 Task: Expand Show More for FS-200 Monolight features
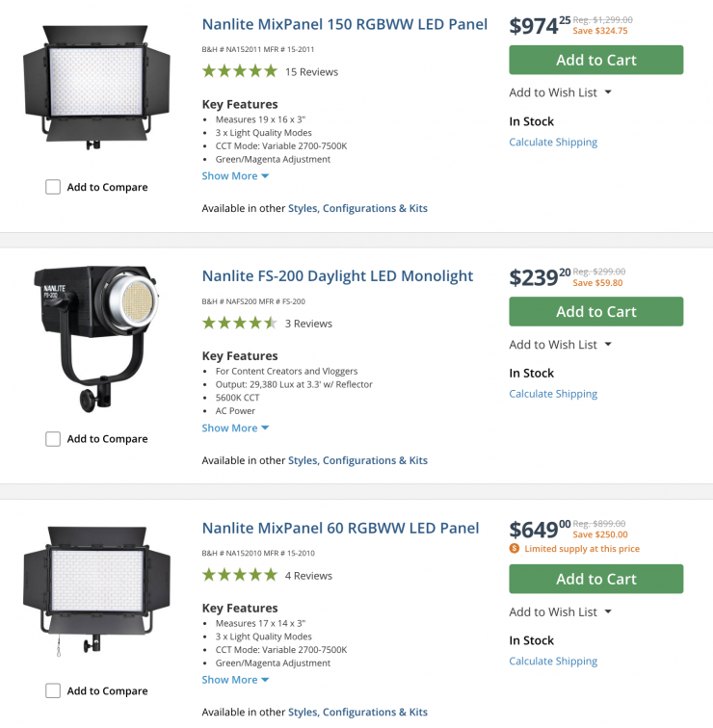click(x=235, y=429)
